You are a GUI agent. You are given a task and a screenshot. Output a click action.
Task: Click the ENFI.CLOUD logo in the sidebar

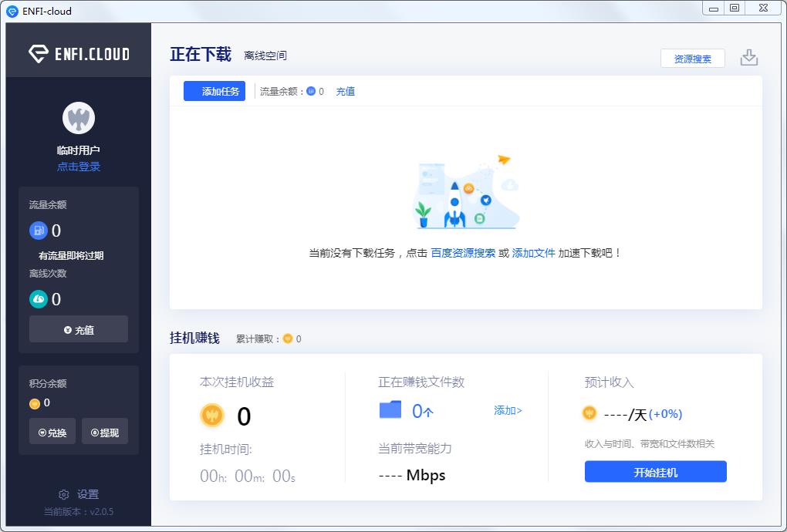pos(78,52)
